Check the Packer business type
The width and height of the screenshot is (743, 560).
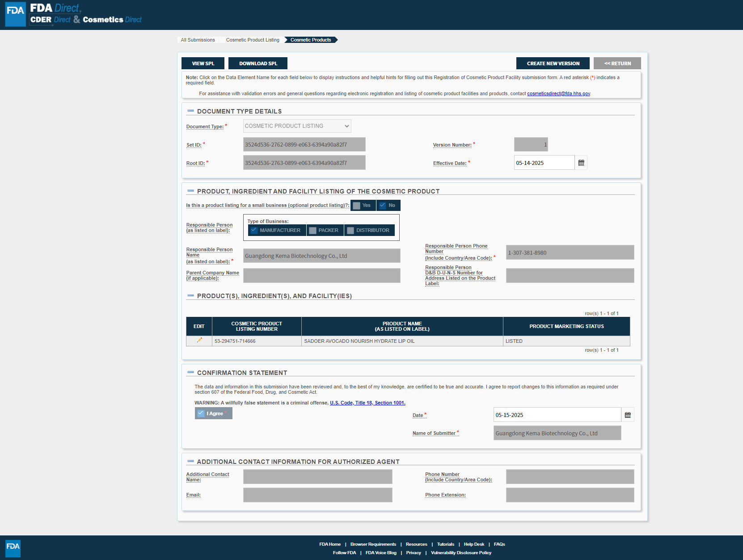313,230
